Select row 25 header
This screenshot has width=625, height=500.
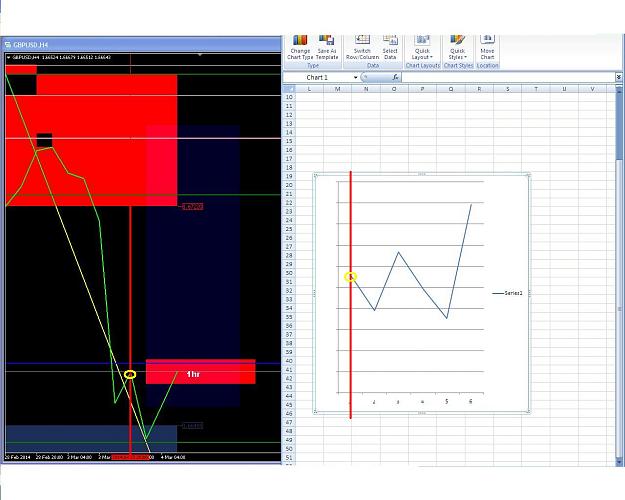pos(289,229)
